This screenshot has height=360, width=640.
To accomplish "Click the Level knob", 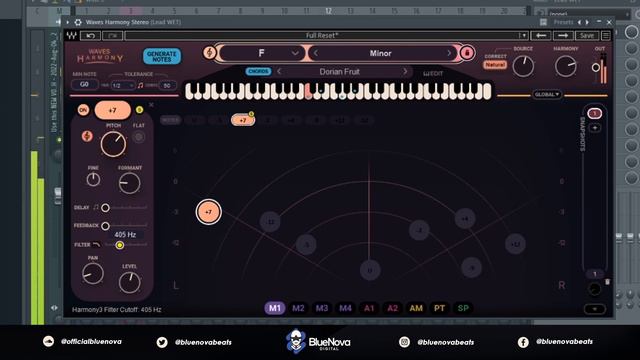I will pyautogui.click(x=129, y=282).
